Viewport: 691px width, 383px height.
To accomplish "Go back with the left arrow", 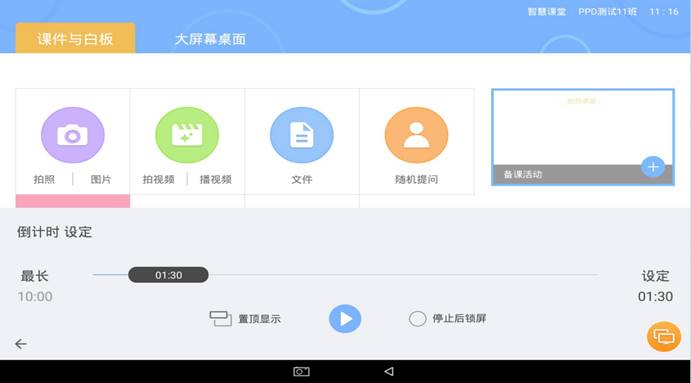I will [21, 344].
